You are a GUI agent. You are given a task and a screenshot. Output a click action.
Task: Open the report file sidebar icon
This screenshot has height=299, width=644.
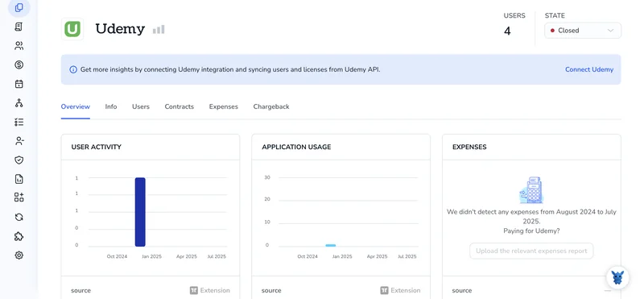(x=19, y=179)
